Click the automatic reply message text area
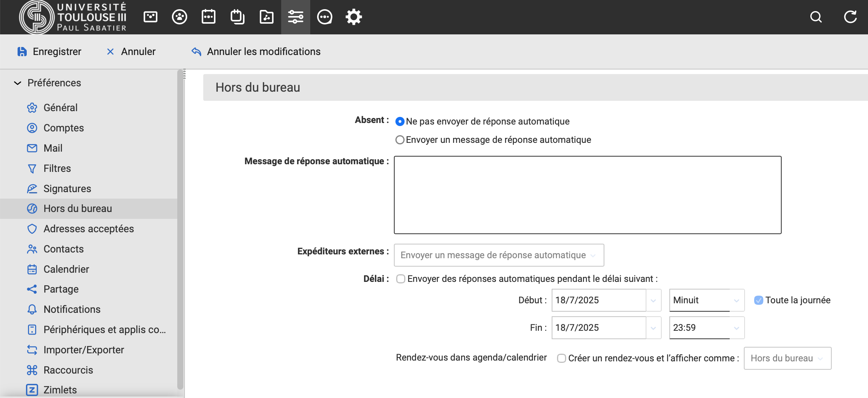This screenshot has height=398, width=868. coord(588,195)
